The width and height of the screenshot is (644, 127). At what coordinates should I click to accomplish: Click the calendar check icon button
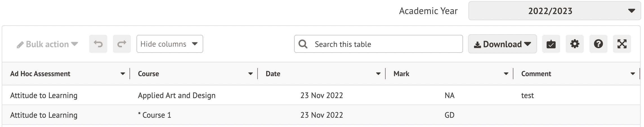tap(551, 44)
